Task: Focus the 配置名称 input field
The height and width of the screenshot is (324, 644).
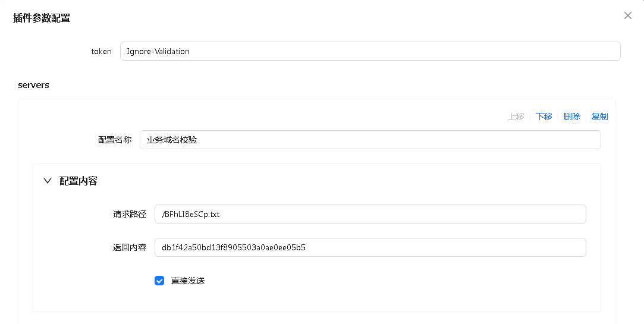Action: pyautogui.click(x=370, y=140)
